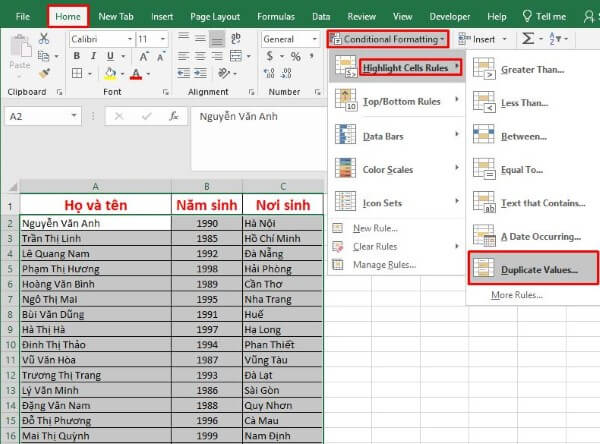Click the Paste clipboard icon
The height and width of the screenshot is (444, 600).
(x=20, y=46)
